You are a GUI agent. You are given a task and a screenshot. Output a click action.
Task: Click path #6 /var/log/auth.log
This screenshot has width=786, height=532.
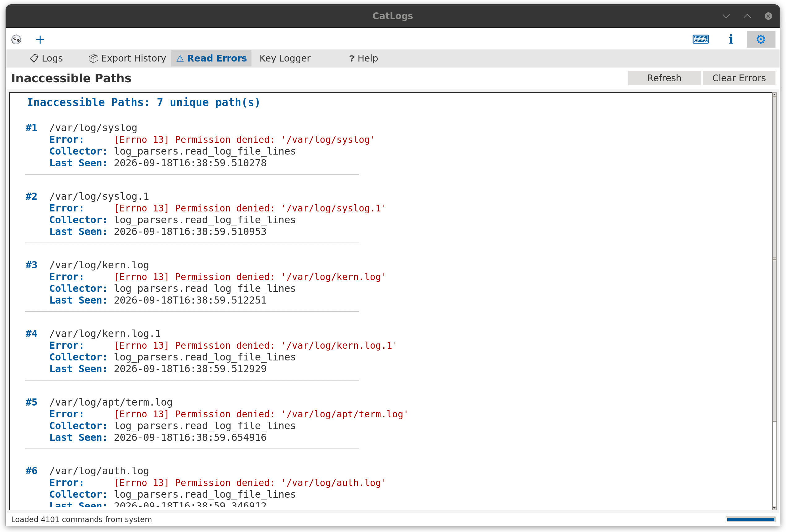99,471
